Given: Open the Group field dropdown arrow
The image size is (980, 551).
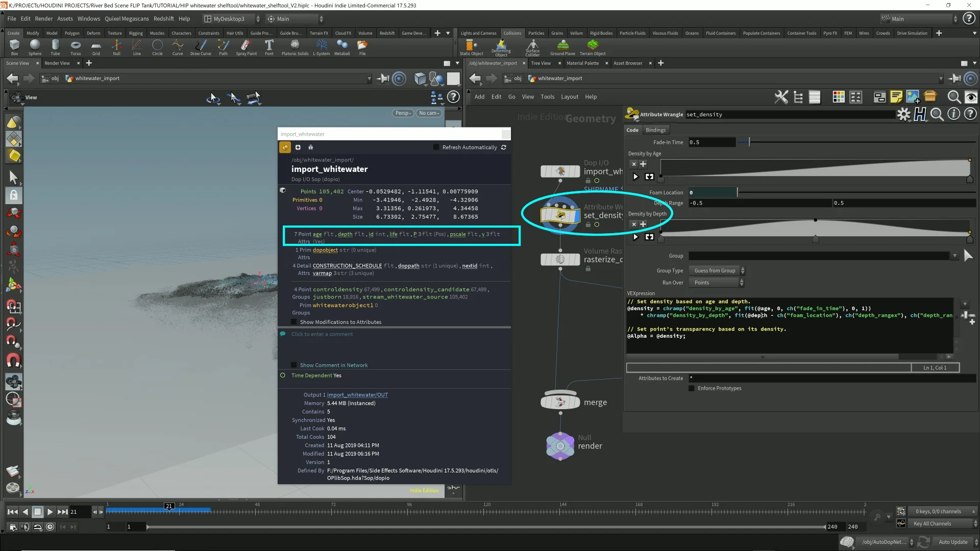Looking at the screenshot, I should (954, 256).
